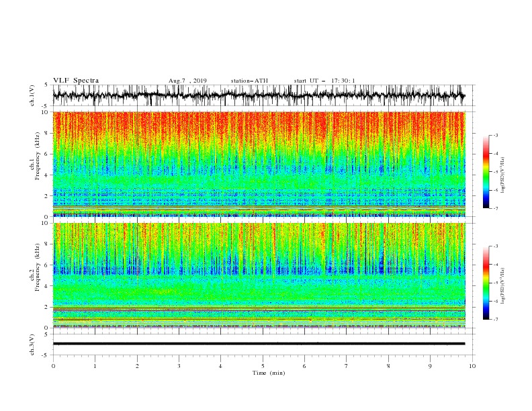The image size is (532, 411).
Task: Click the "-5" tick on ch.3(V) axis
Action: pyautogui.click(x=45, y=355)
